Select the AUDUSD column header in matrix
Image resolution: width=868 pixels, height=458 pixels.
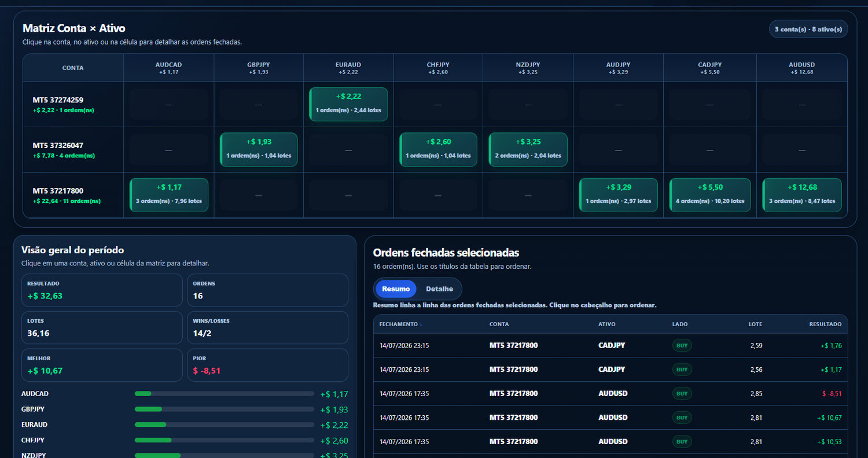[801, 68]
